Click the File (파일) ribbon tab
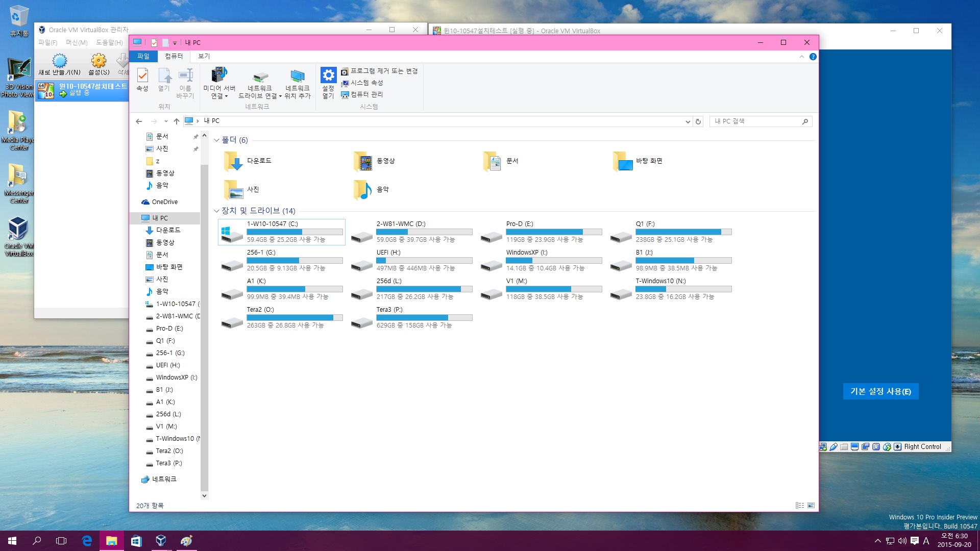This screenshot has width=980, height=551. point(143,56)
